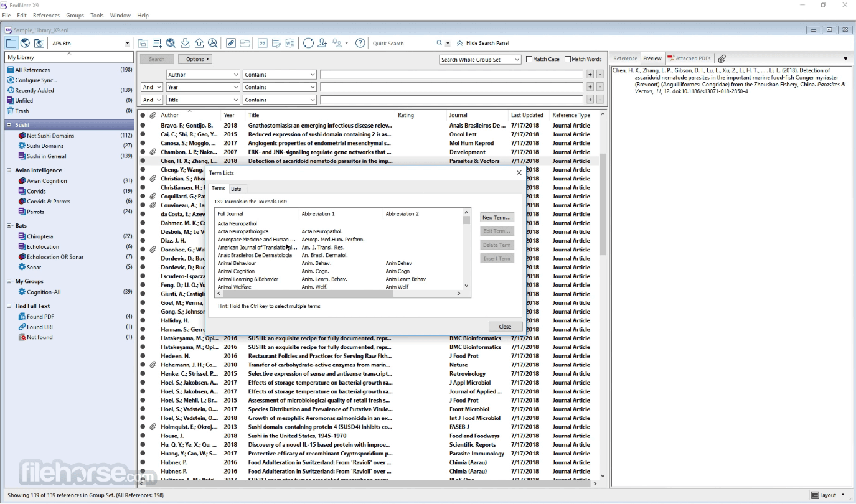
Task: Open the Online Search magnifier tool
Action: 170,43
